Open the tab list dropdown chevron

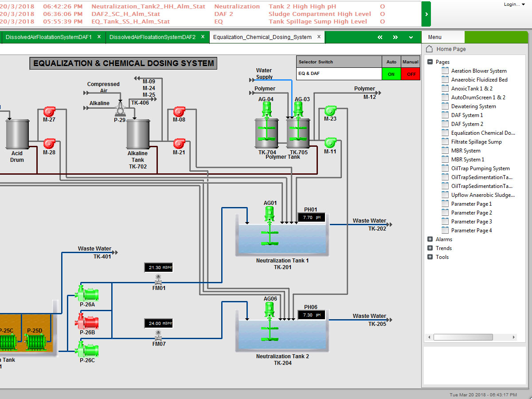[x=411, y=37]
